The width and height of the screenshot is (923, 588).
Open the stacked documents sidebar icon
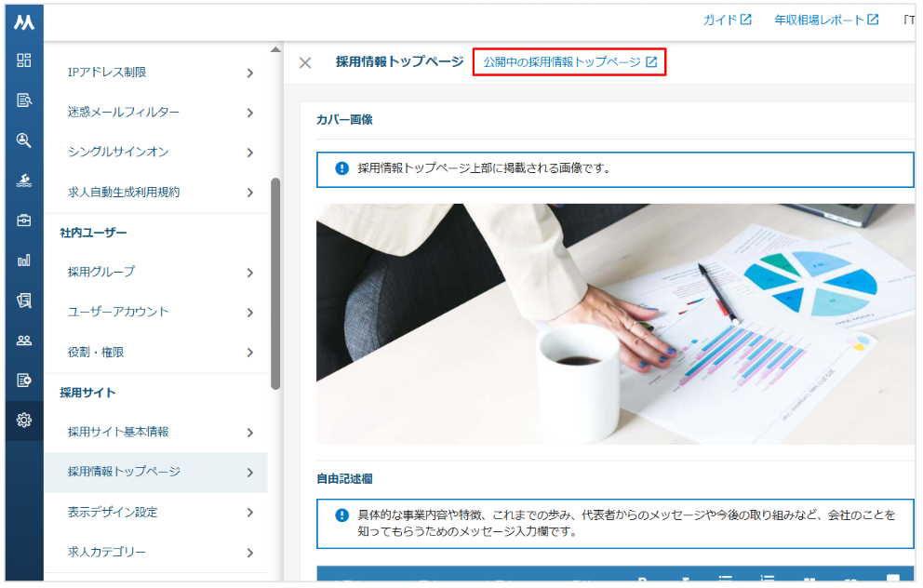point(24,301)
